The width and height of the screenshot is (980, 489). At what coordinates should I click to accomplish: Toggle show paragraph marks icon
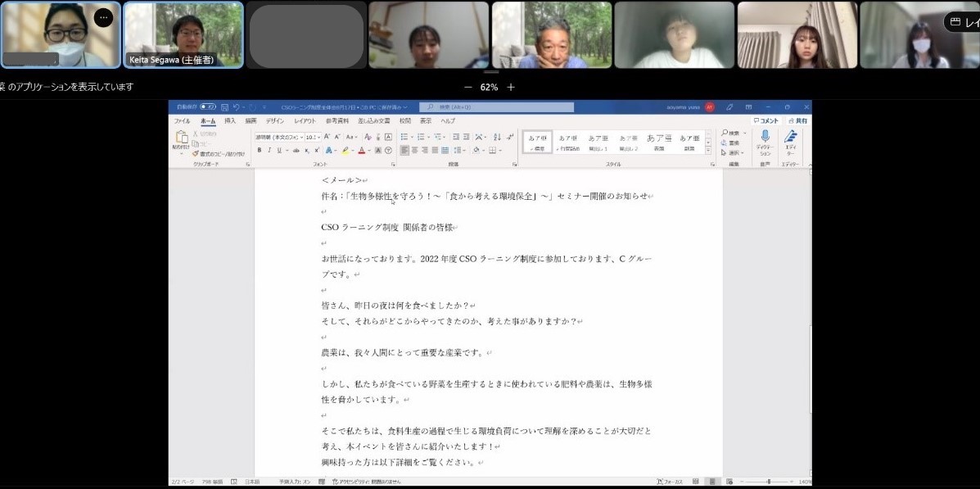tap(510, 136)
